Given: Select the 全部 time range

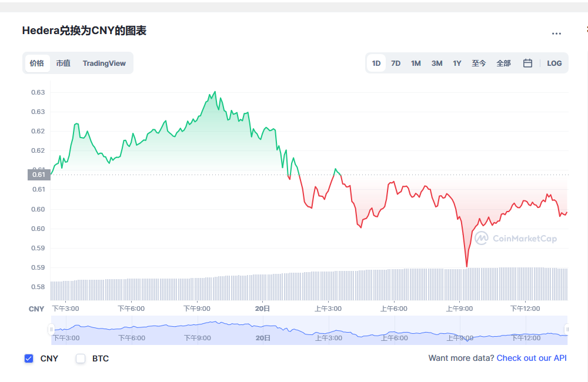Looking at the screenshot, I should 504,63.
